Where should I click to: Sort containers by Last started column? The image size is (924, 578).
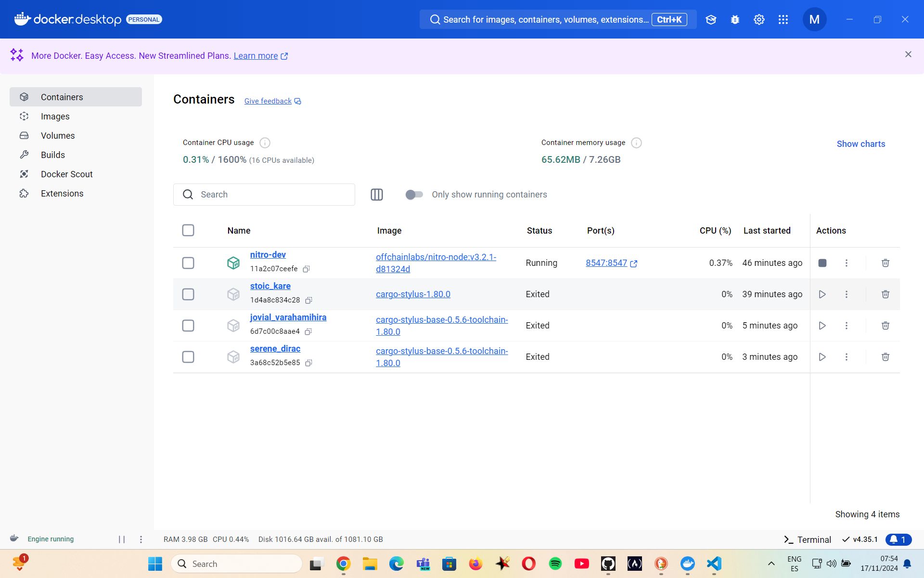coord(767,231)
